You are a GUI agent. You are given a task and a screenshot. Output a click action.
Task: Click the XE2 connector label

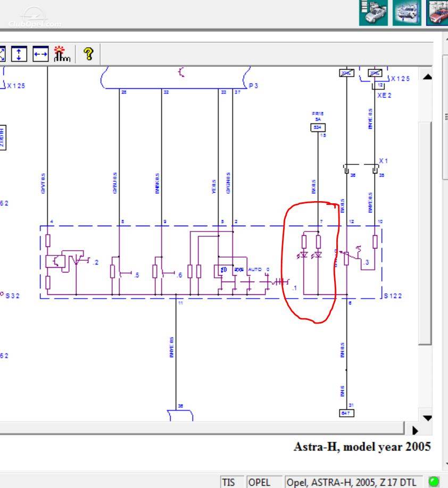[384, 95]
